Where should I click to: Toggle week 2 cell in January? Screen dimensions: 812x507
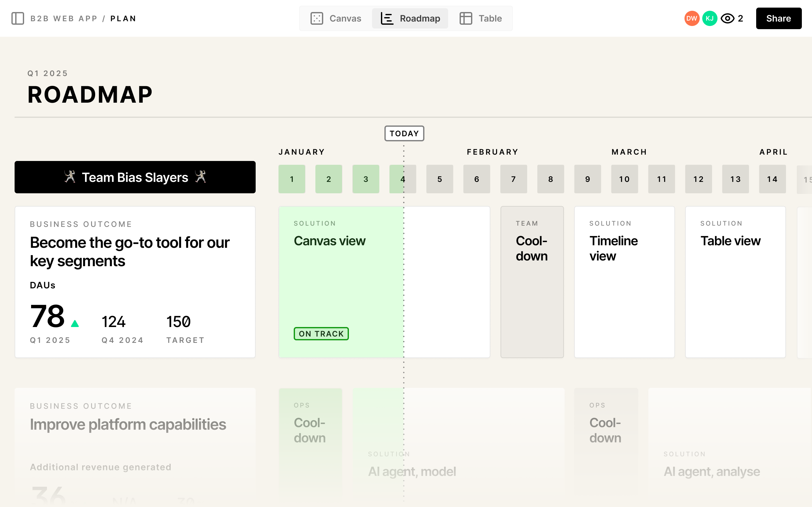coord(329,179)
